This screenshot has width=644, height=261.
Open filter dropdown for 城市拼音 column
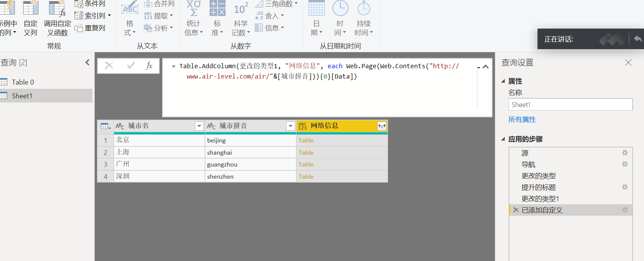tap(290, 126)
